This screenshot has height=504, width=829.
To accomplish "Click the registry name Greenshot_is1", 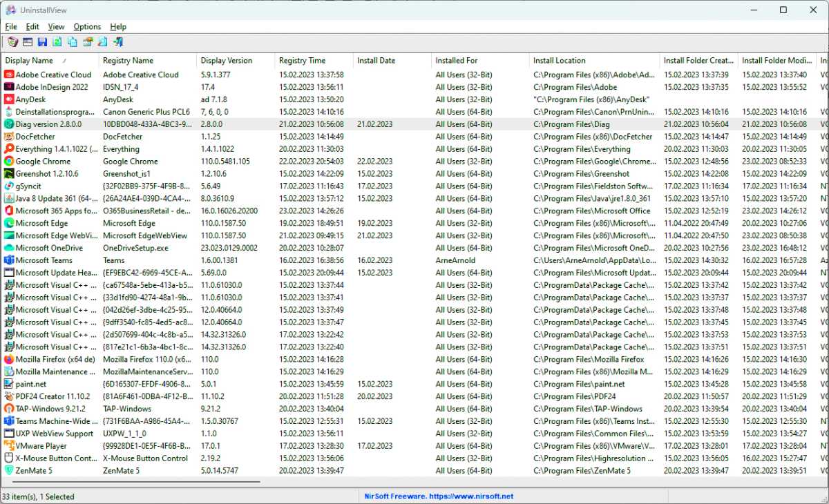I will (126, 174).
